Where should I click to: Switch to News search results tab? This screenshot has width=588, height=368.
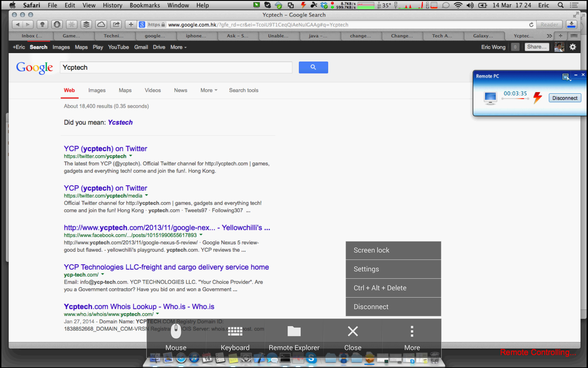coord(181,90)
